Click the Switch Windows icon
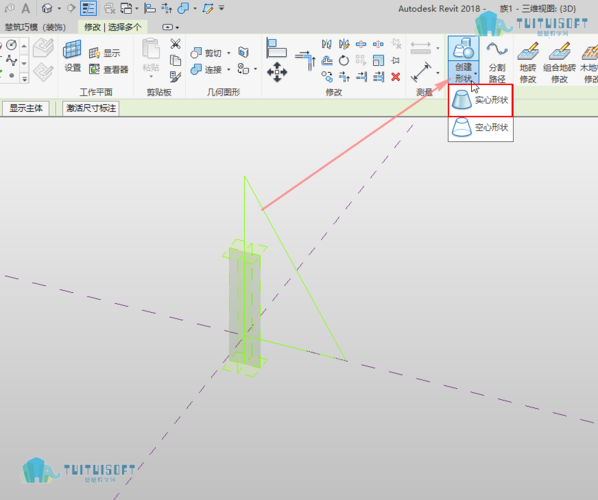The image size is (598, 500). click(x=126, y=8)
